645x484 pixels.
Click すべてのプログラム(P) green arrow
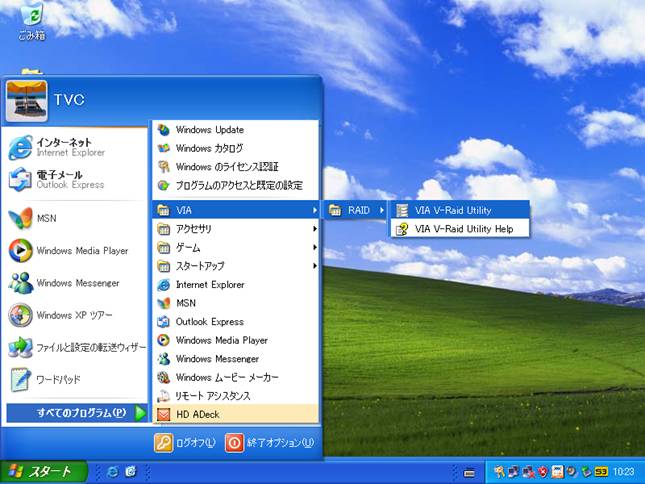(140, 413)
